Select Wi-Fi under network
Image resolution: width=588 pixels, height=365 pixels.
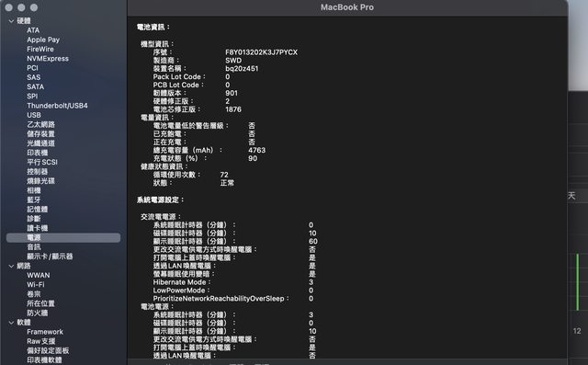click(36, 284)
